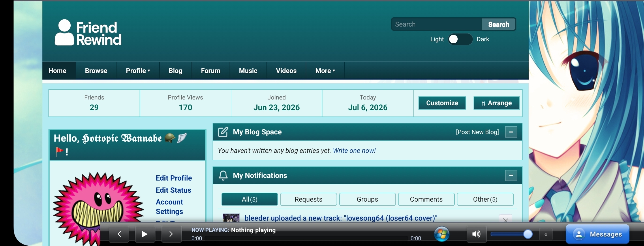Click the Search button

point(499,24)
